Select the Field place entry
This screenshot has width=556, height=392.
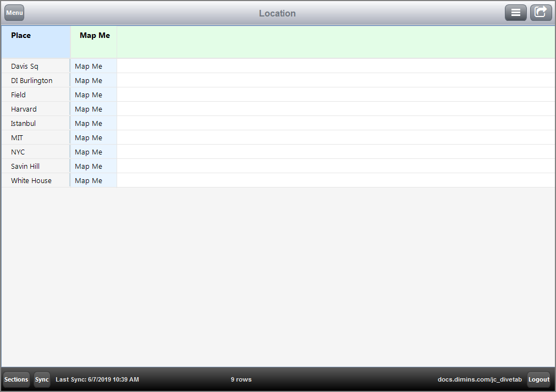18,95
